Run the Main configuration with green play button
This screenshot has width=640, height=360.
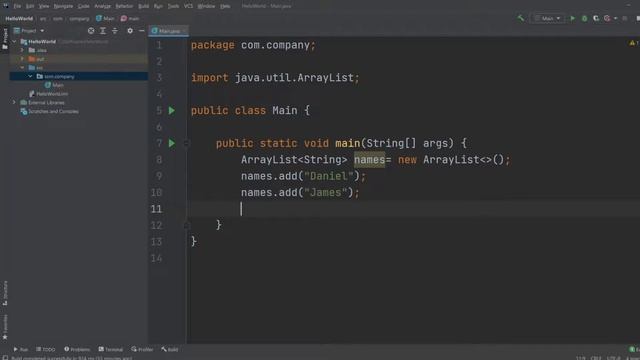(572, 18)
